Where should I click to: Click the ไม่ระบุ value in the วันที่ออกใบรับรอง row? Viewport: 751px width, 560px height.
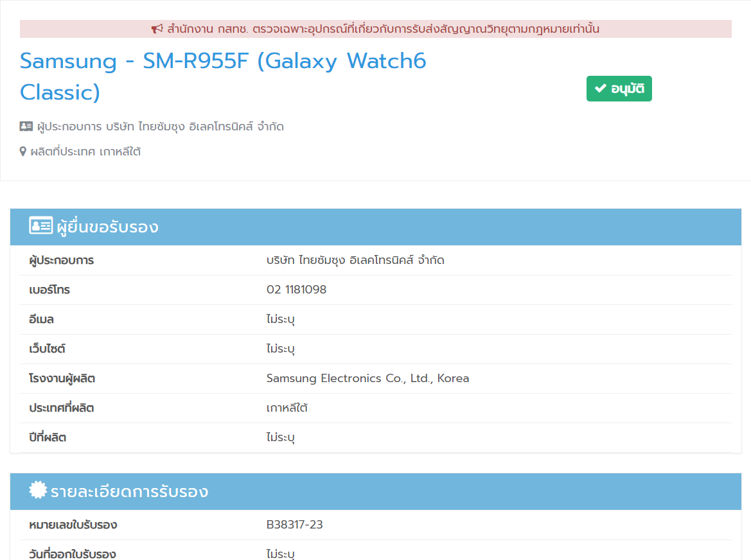pyautogui.click(x=280, y=554)
